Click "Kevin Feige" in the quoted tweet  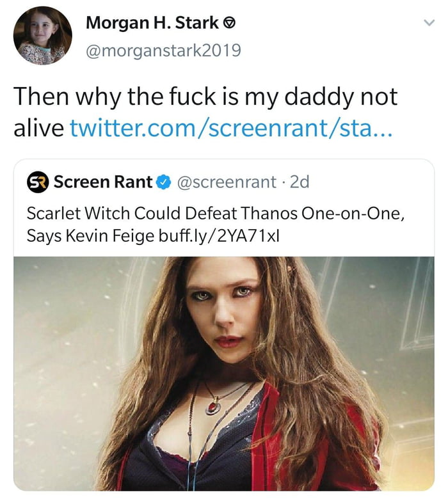[x=100, y=236]
